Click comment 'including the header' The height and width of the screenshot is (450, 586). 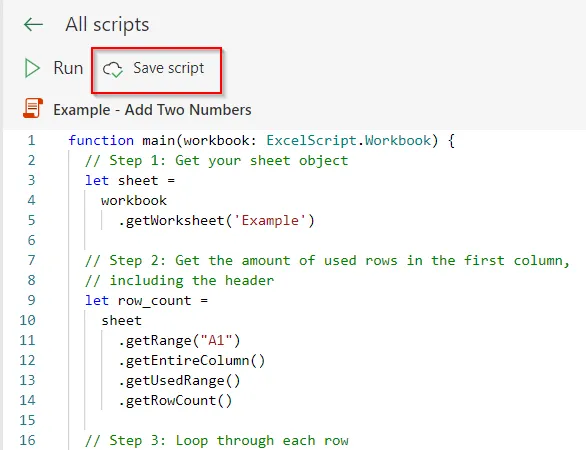tap(179, 280)
